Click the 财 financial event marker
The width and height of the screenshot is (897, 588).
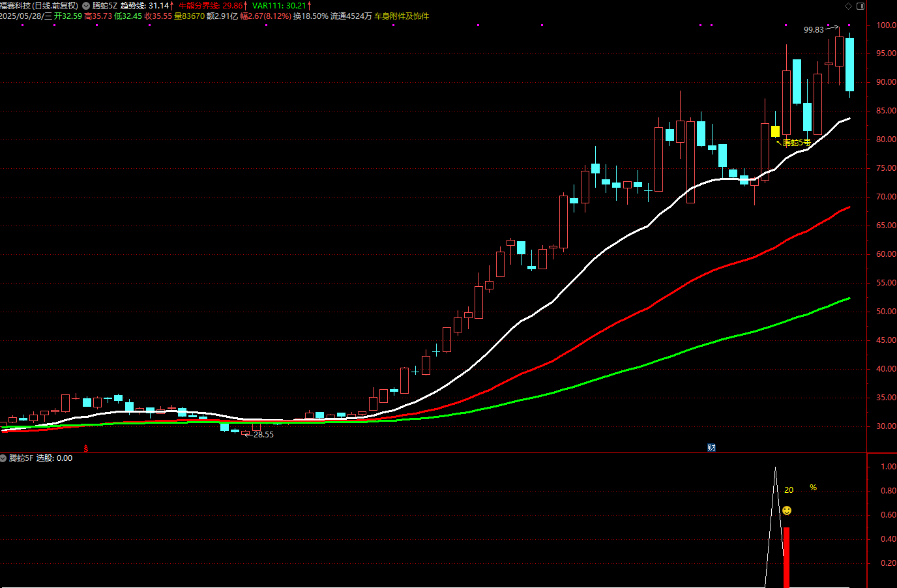711,448
